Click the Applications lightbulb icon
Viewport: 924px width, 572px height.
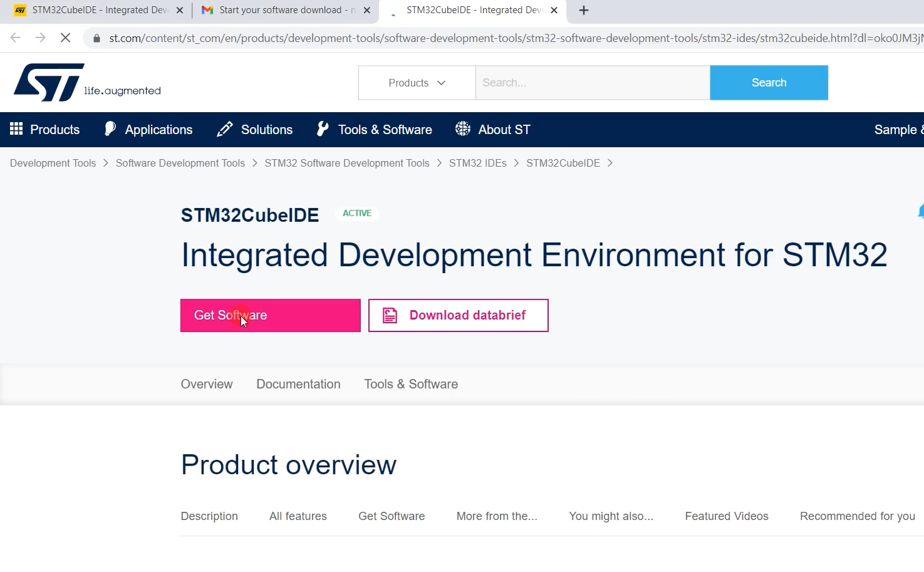(x=110, y=129)
